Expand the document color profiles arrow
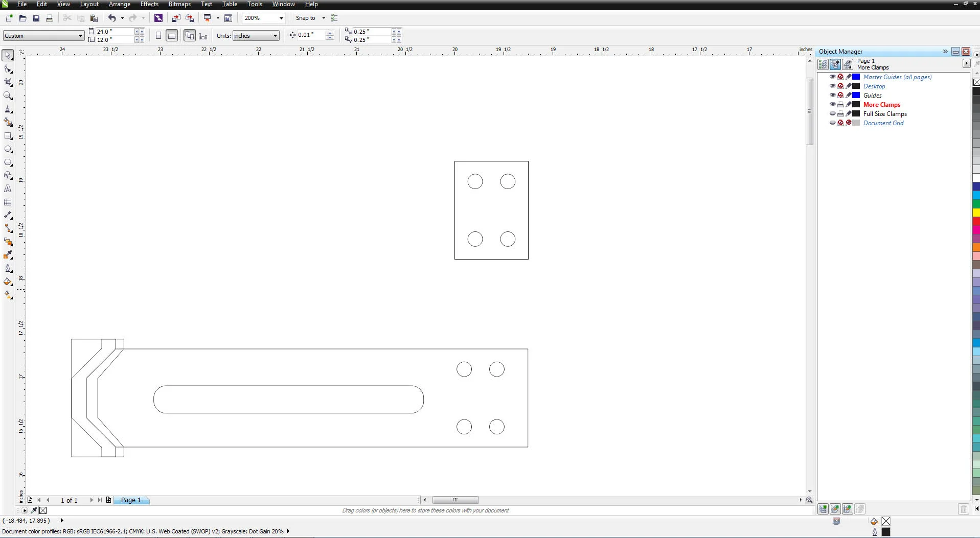The image size is (980, 538). (288, 531)
